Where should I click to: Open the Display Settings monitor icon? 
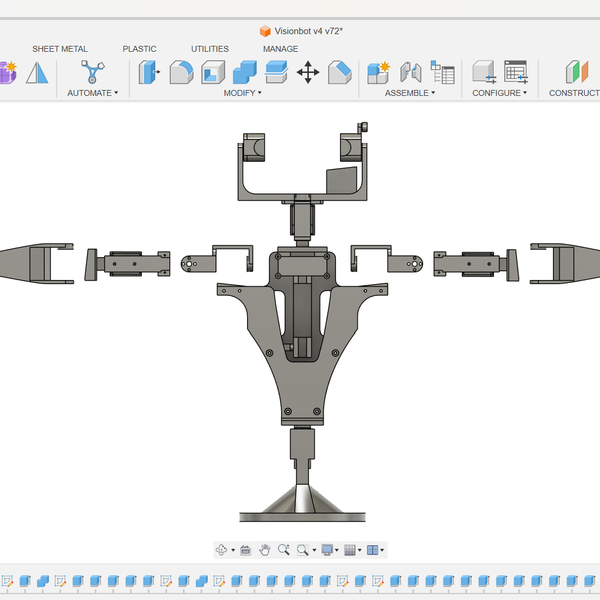click(327, 550)
